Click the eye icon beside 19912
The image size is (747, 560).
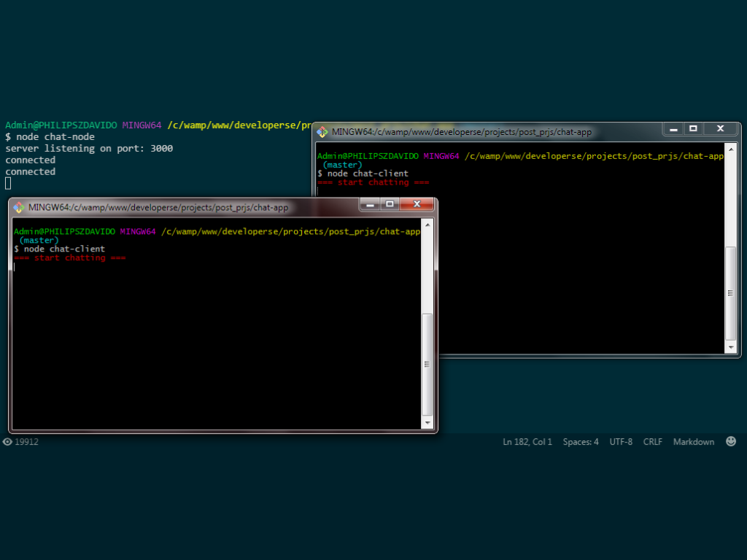7,442
